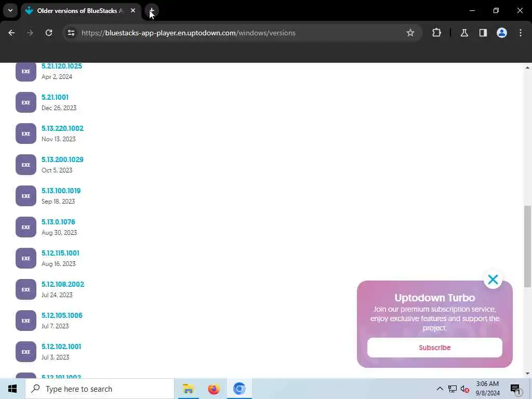Bookmark this page with the star
The height and width of the screenshot is (399, 532).
pos(410,33)
